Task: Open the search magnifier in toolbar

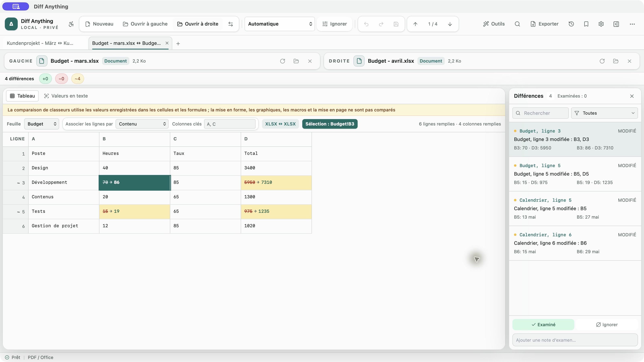Action: click(x=517, y=24)
